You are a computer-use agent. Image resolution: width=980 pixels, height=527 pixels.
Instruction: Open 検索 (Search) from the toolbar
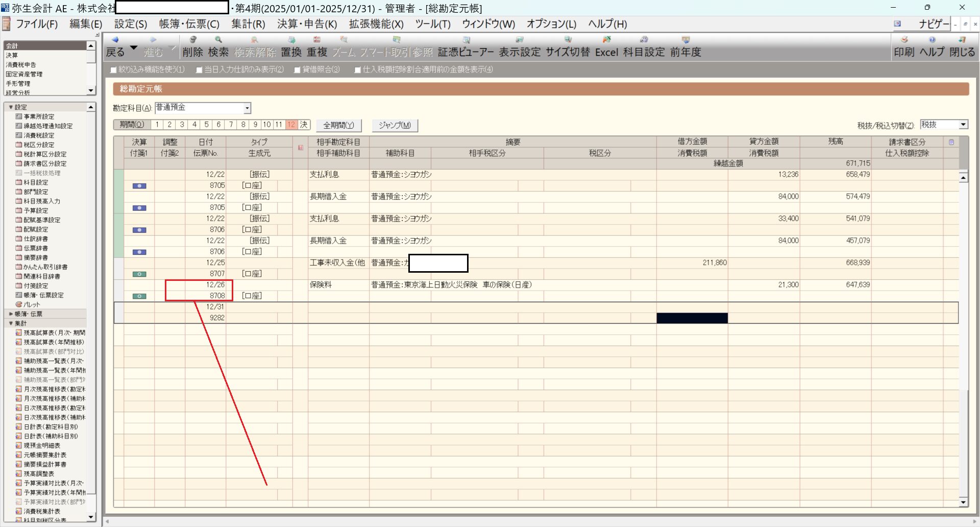tap(218, 46)
